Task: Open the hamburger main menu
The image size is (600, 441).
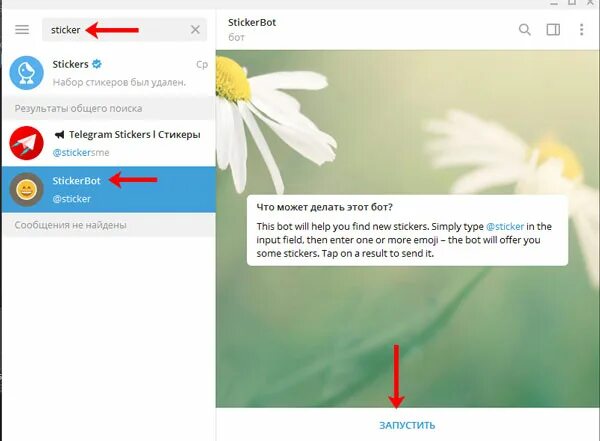Action: click(22, 29)
